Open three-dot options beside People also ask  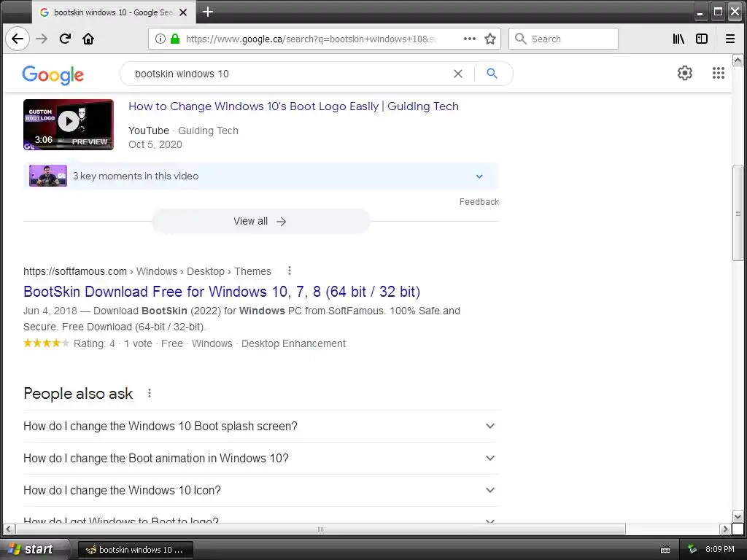click(150, 393)
